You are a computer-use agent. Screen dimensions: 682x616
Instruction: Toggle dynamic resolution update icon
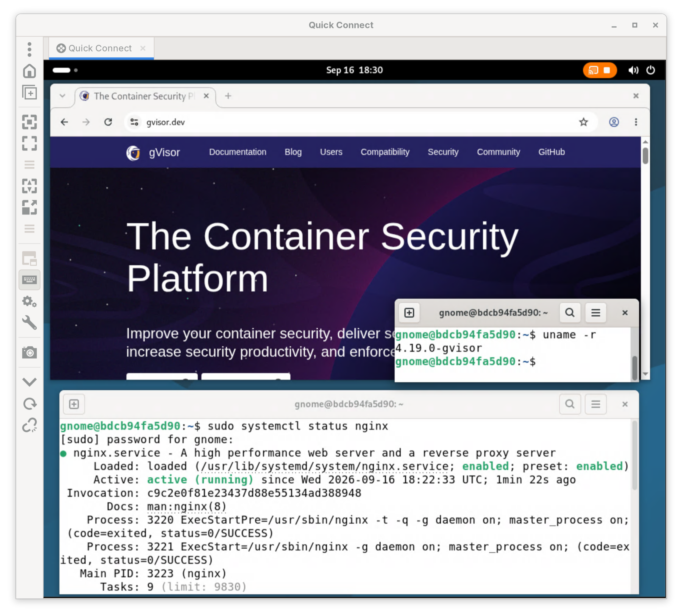point(30,186)
